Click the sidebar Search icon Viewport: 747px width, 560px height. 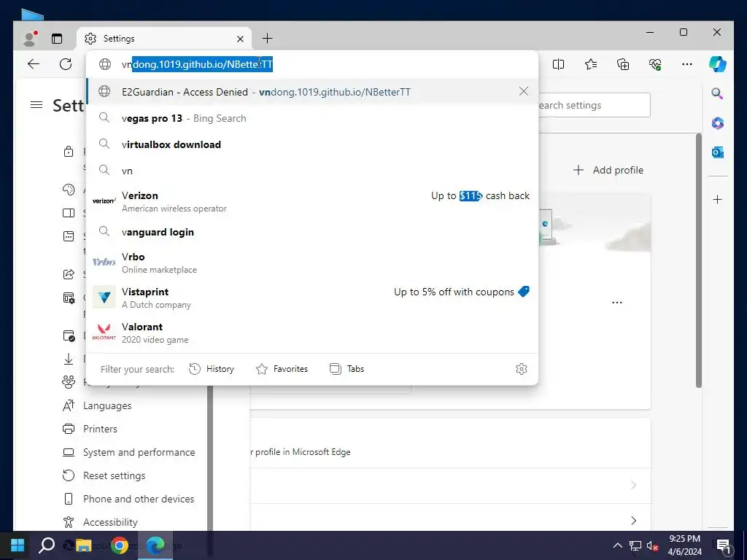point(718,93)
